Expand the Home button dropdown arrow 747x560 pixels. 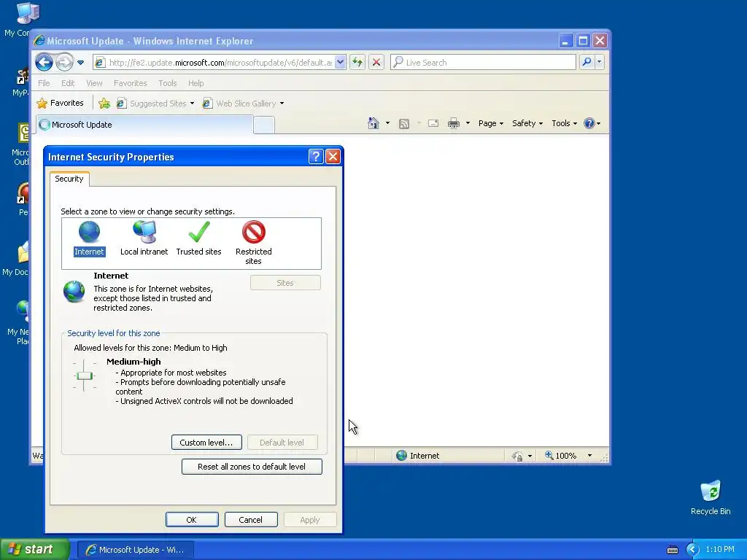[387, 123]
